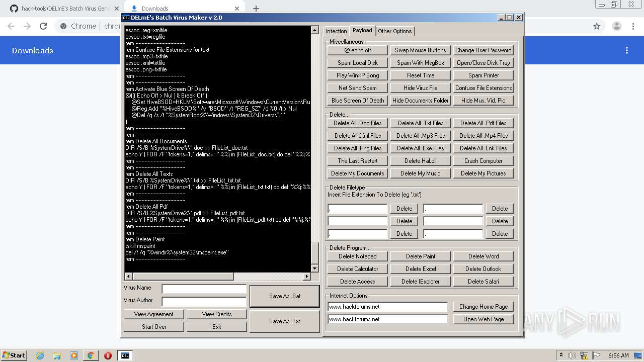Show hidden system tray icons

(561, 355)
